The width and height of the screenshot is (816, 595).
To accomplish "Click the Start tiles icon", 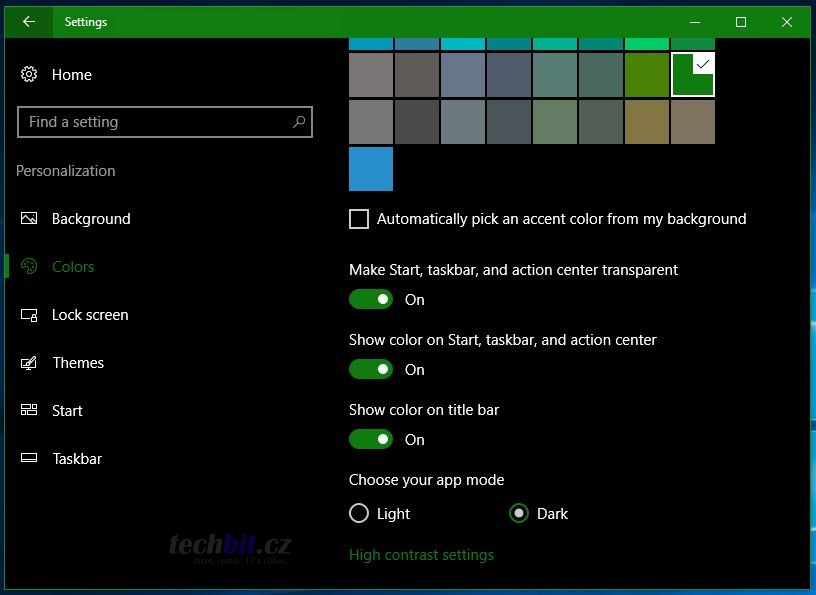I will point(29,411).
